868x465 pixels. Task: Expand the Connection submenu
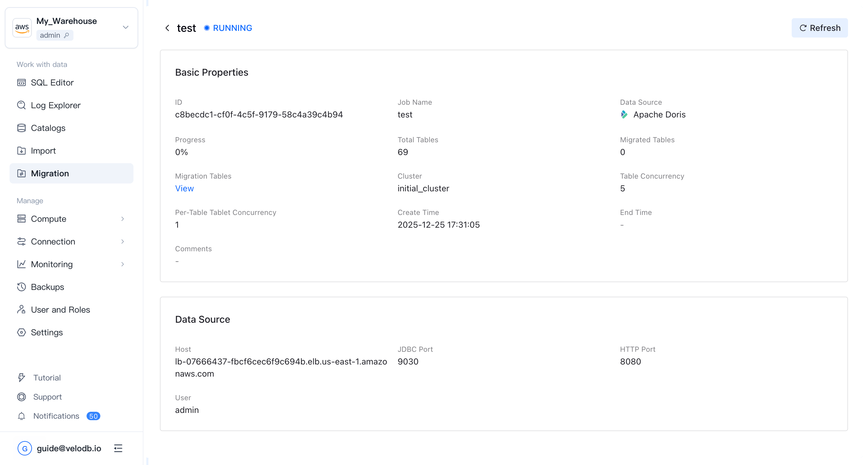pos(122,241)
